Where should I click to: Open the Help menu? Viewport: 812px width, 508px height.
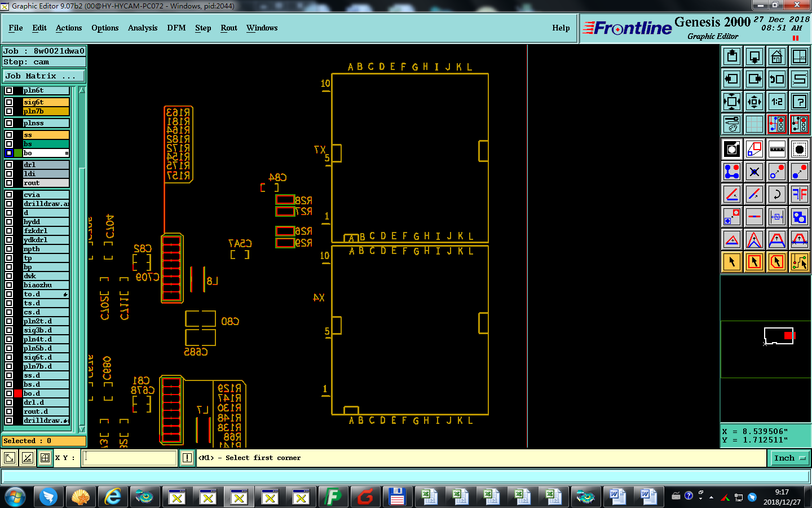pos(561,28)
